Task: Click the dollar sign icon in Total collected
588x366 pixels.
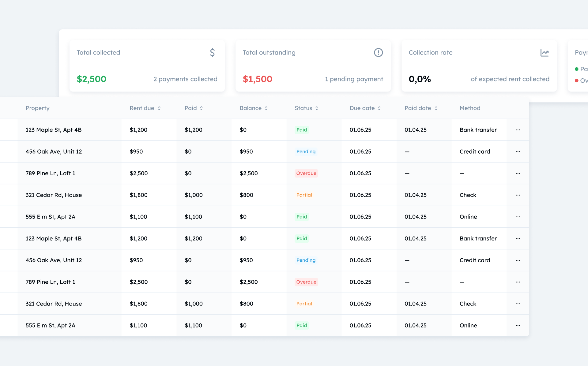Action: click(212, 53)
